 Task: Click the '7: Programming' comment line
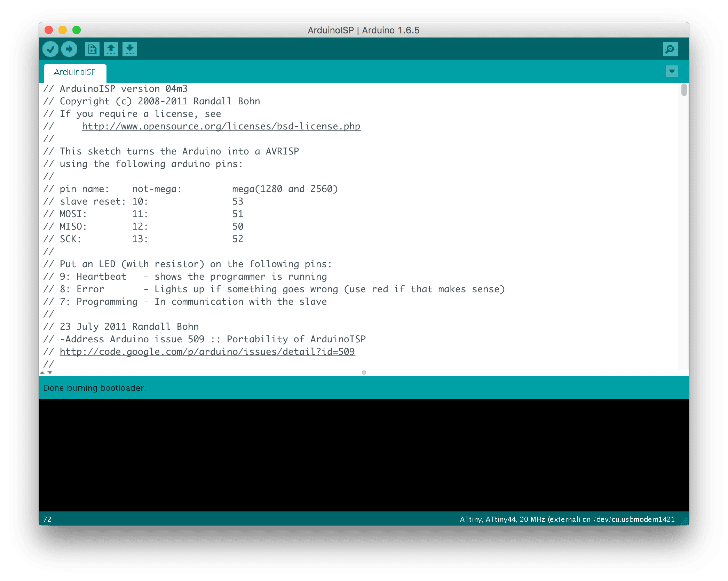pos(185,302)
